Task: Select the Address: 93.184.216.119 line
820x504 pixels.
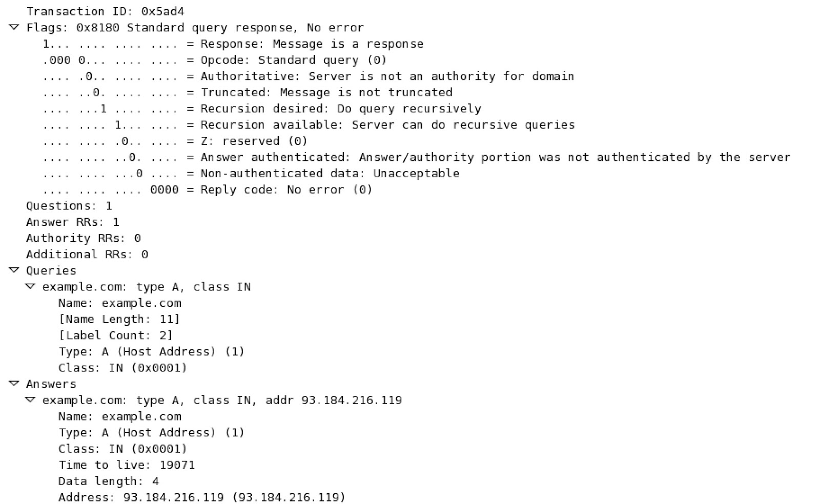Action: click(202, 497)
